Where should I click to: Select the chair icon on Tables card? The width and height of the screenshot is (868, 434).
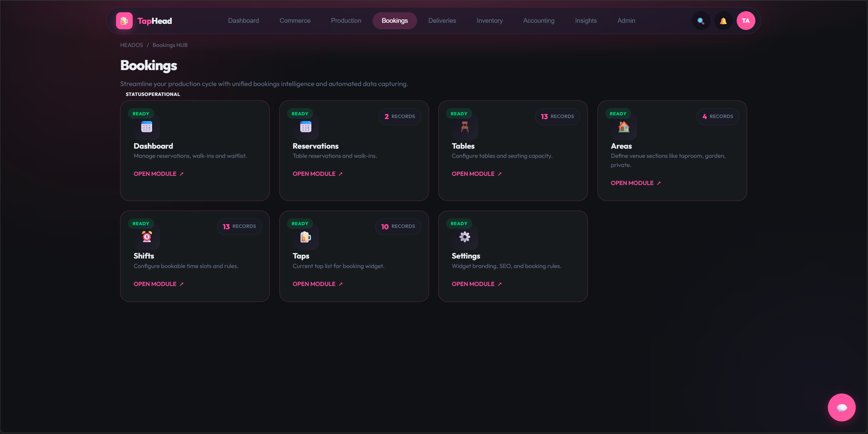pos(464,127)
